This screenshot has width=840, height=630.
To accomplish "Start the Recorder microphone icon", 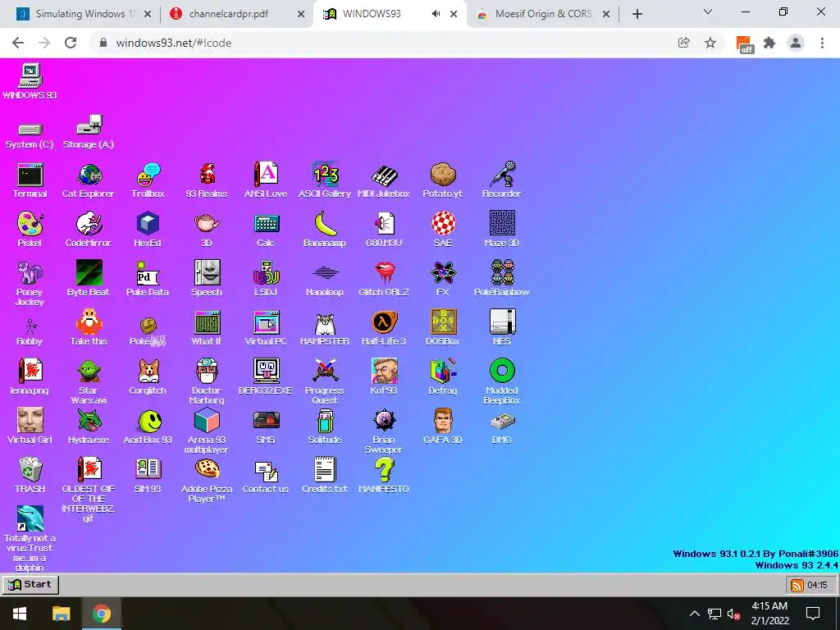I will 502,180.
